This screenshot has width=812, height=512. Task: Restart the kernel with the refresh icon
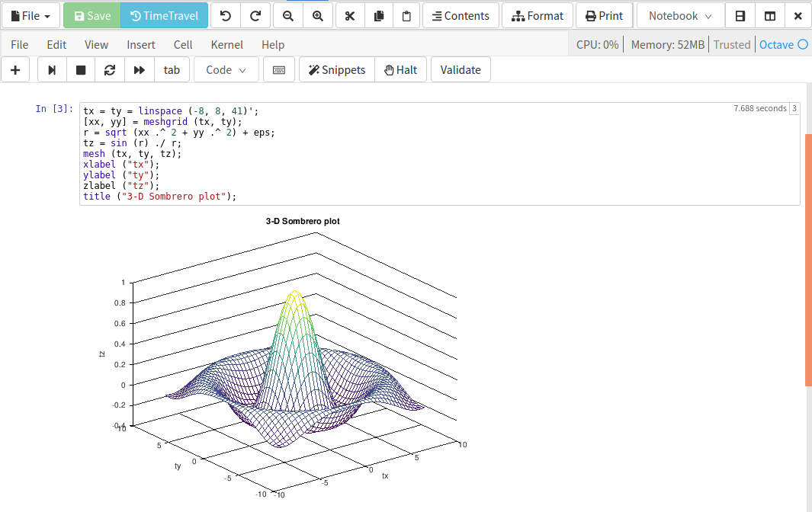(x=110, y=70)
